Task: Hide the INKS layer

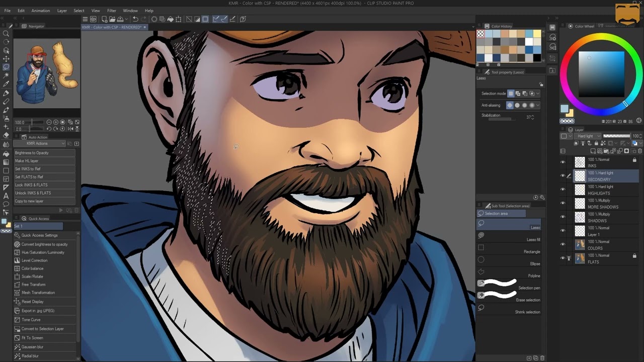Action: [x=562, y=162]
